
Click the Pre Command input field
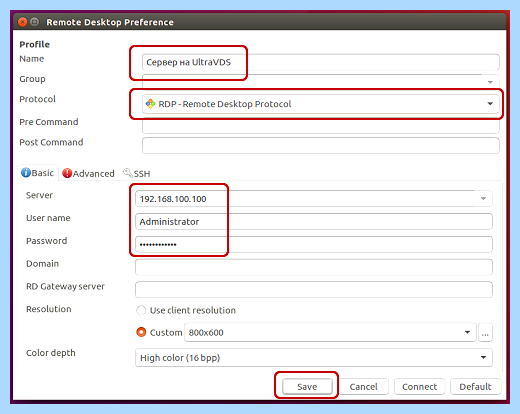coord(321,126)
